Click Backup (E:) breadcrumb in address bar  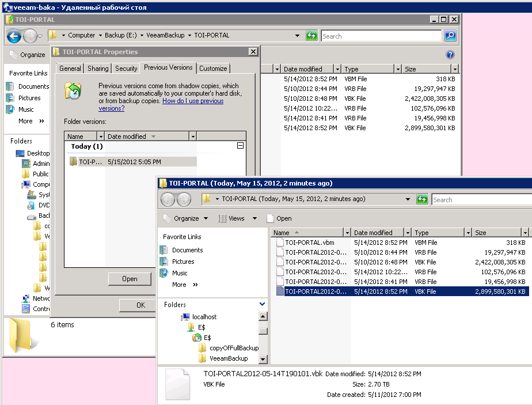[121, 35]
